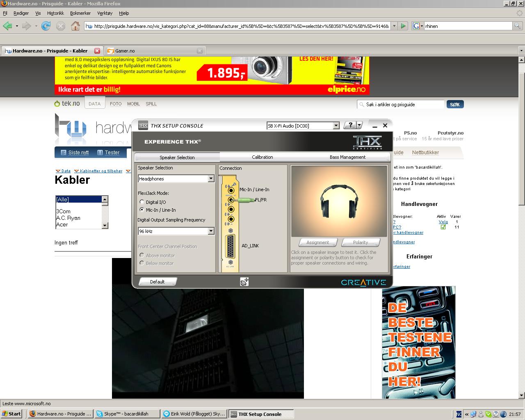The image size is (525, 420).
Task: Click the Mic-In / Line-In jack on card
Action: click(231, 190)
